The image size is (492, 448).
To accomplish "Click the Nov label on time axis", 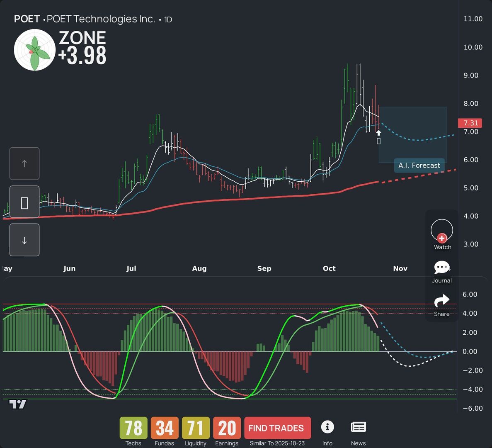I will point(400,268).
